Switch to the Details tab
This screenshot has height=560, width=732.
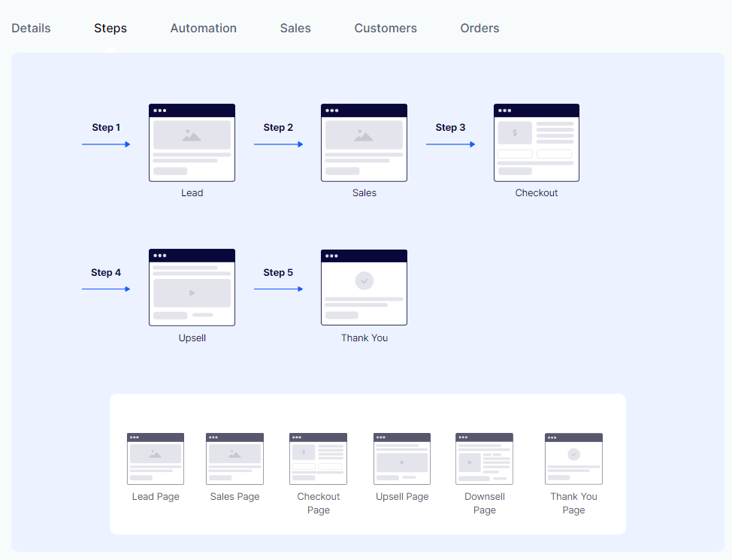(31, 28)
